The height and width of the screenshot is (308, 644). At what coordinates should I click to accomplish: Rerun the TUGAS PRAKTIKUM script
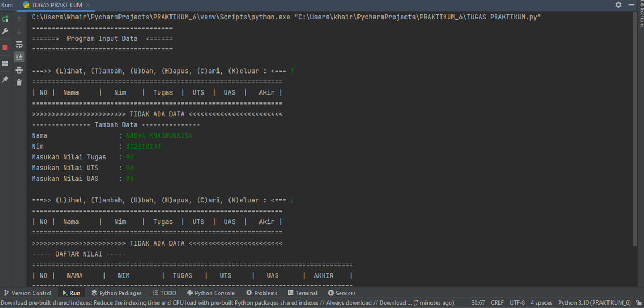coord(5,19)
